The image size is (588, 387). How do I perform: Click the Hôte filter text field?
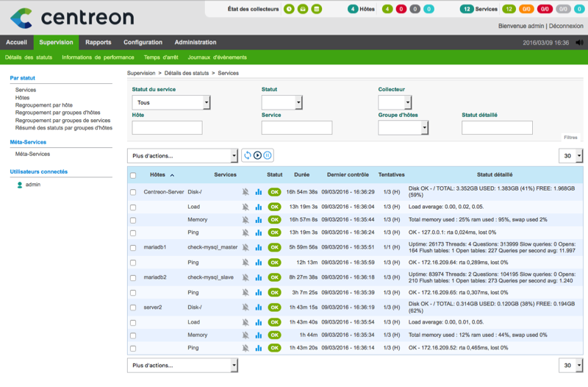pyautogui.click(x=167, y=128)
